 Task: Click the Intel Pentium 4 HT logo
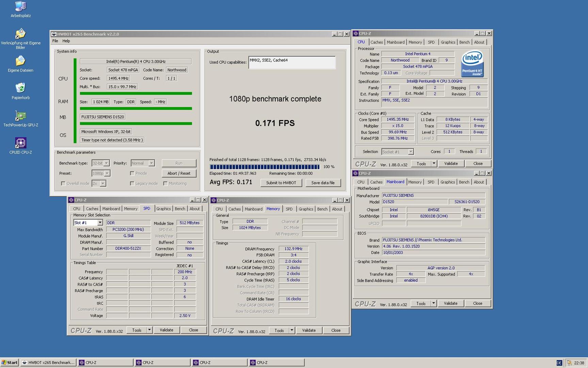472,64
